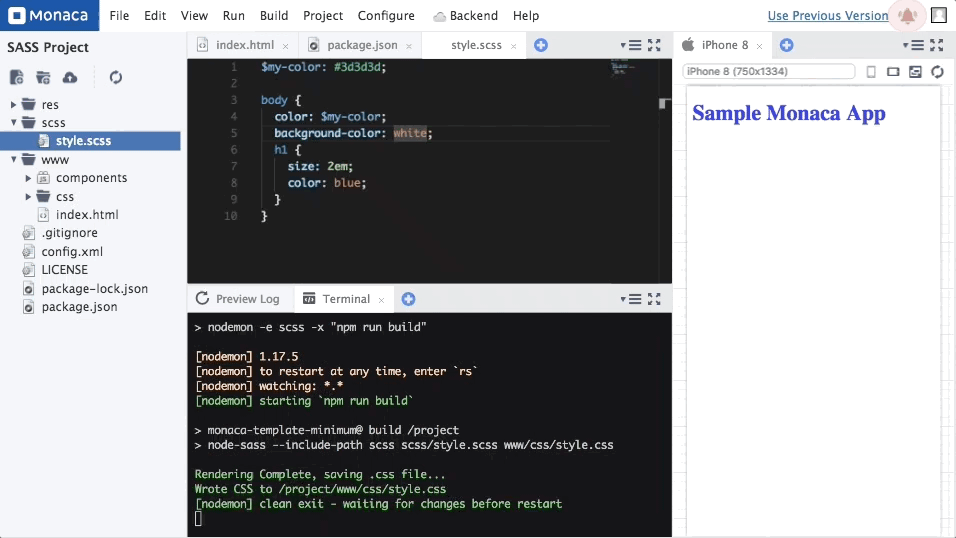Maximize the terminal pane

(654, 299)
